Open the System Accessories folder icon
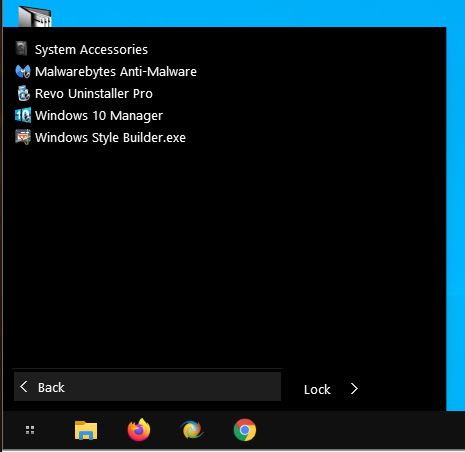 (x=22, y=49)
